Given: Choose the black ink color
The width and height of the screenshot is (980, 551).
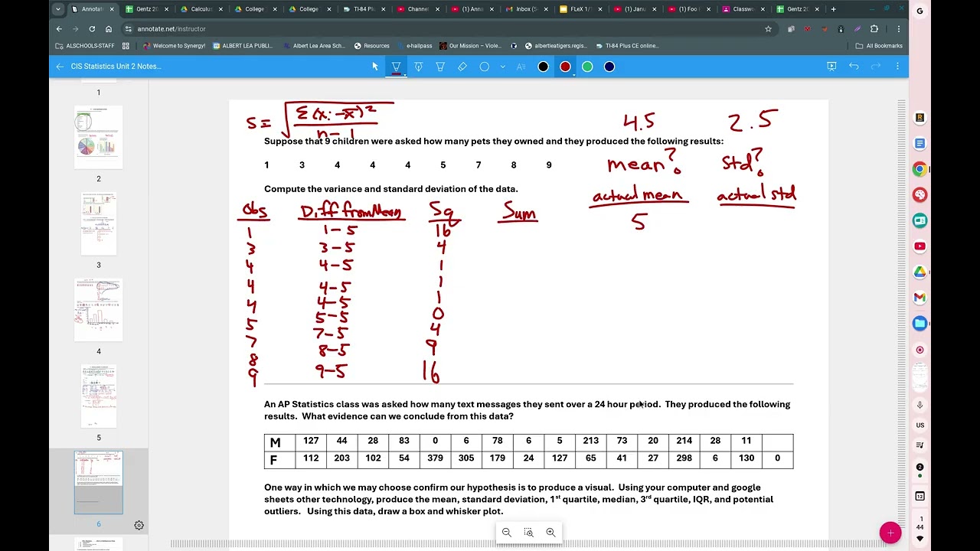Looking at the screenshot, I should (543, 67).
